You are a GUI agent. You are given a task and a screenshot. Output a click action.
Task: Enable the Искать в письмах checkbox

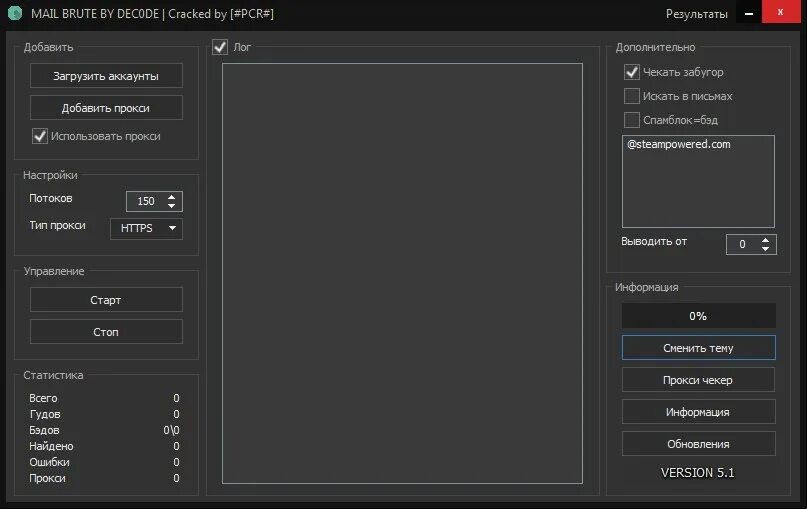(x=631, y=96)
